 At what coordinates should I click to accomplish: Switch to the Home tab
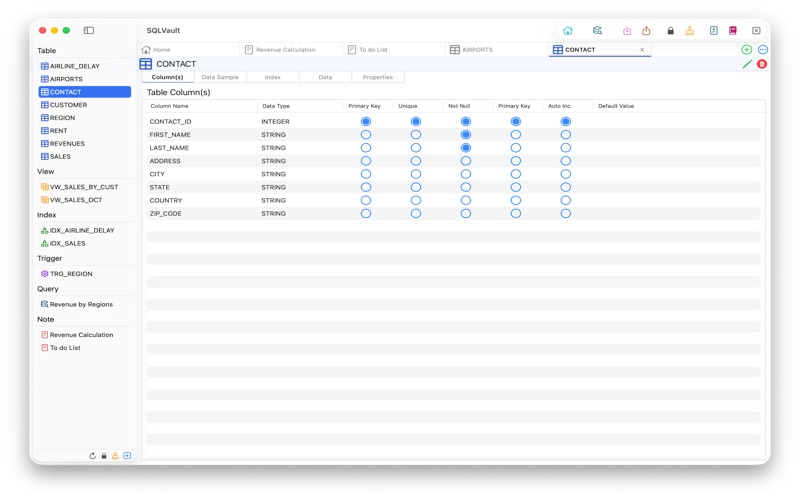click(x=188, y=49)
